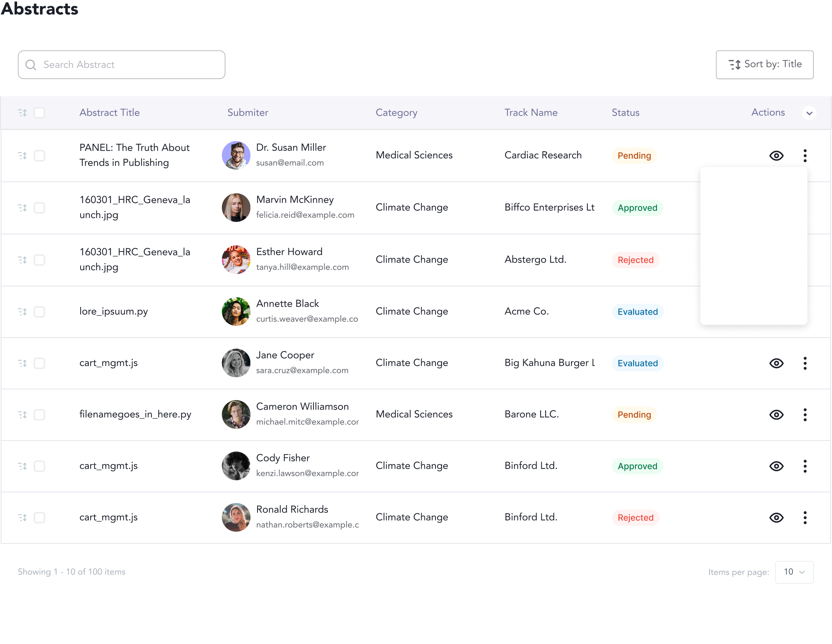832x644 pixels.
Task: Click Annette Black's avatar thumbnail
Action: coord(236,311)
